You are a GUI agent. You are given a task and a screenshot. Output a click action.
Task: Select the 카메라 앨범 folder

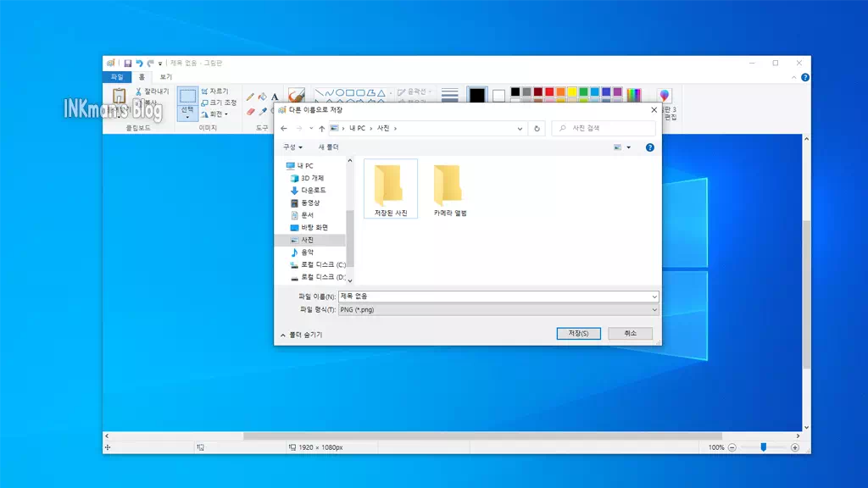[450, 189]
